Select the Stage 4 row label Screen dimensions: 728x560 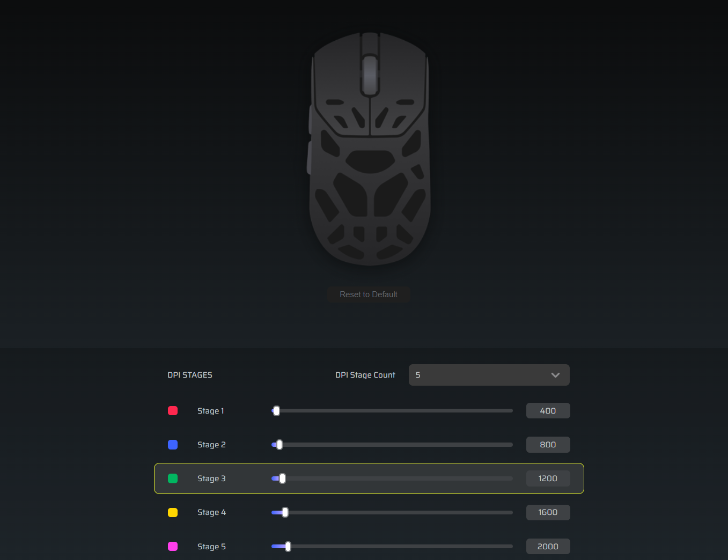[x=211, y=512]
